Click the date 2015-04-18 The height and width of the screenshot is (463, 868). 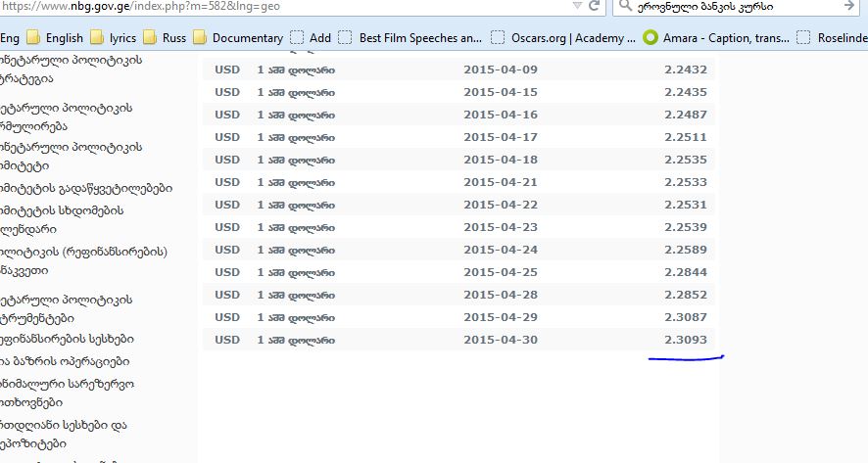[501, 160]
